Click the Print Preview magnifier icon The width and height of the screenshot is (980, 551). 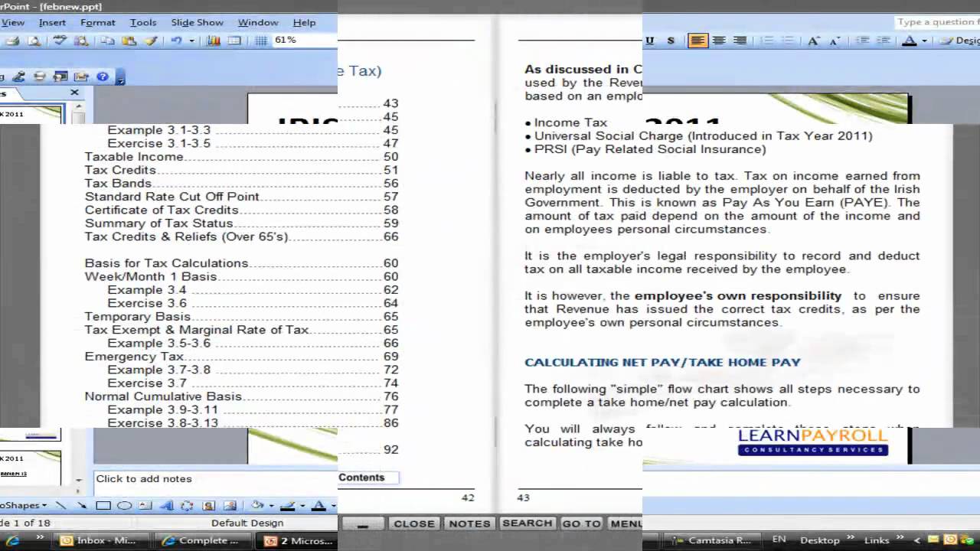click(34, 41)
